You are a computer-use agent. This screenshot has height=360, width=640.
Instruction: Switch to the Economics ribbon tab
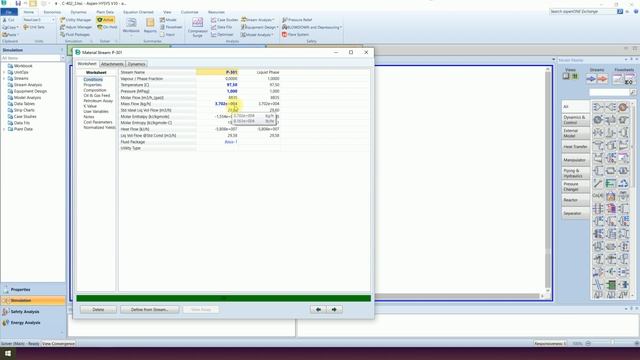52,12
